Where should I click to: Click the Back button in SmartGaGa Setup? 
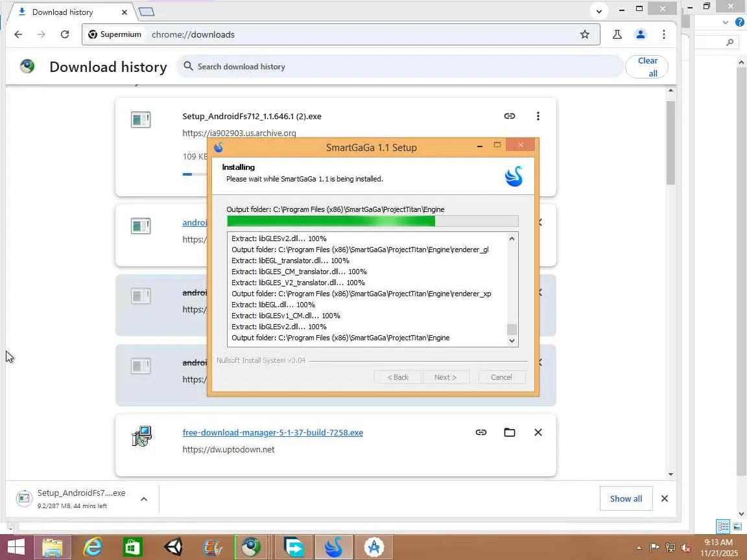point(397,377)
